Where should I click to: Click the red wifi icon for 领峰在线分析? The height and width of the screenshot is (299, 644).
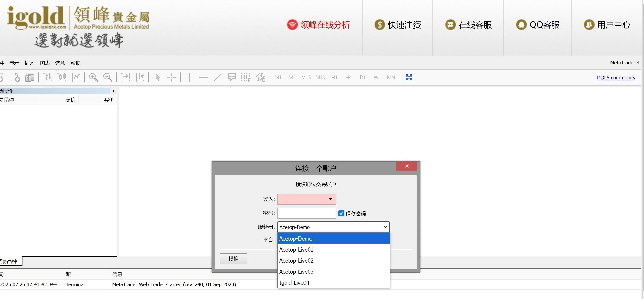click(292, 25)
